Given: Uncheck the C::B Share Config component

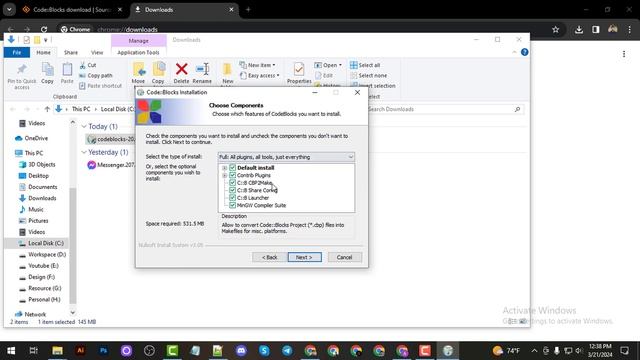Looking at the screenshot, I should point(232,190).
